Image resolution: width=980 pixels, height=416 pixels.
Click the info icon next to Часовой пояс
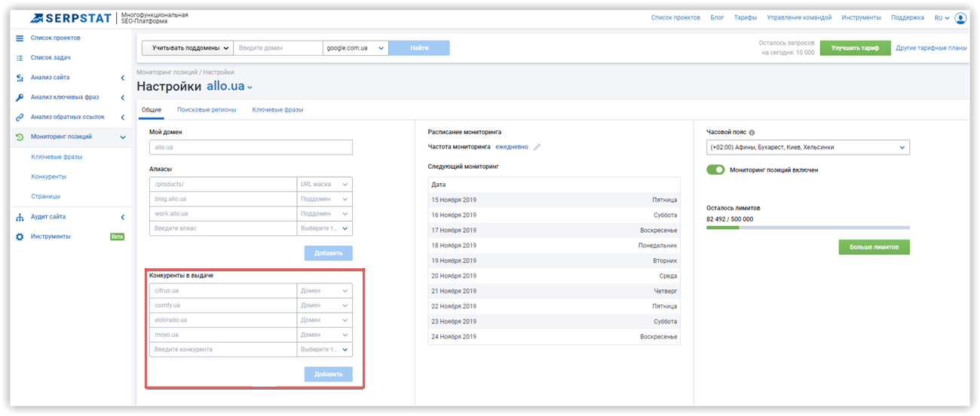click(752, 132)
